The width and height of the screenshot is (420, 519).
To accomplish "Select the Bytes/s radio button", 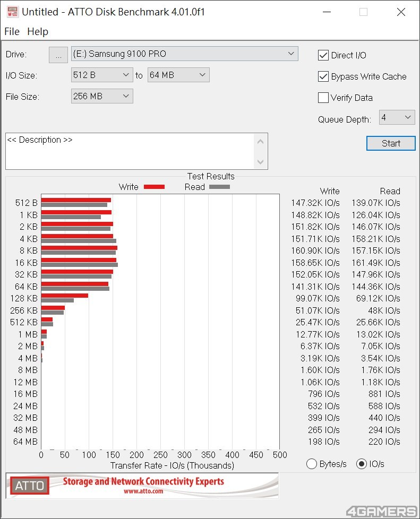I will click(312, 464).
